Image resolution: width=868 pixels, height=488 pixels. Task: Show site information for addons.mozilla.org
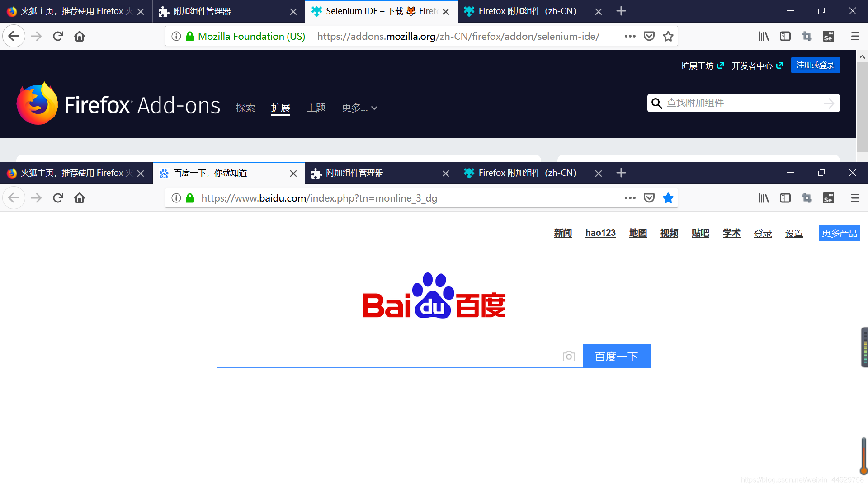click(x=176, y=36)
